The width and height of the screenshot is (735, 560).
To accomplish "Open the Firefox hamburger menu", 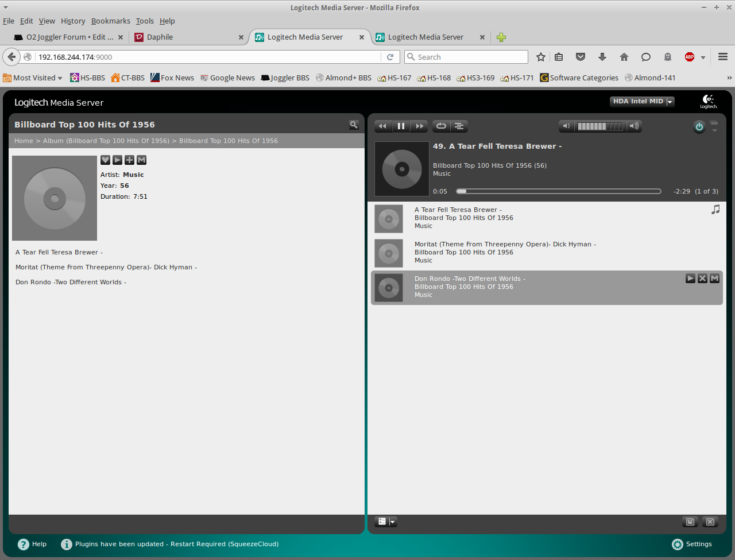I will [x=723, y=57].
